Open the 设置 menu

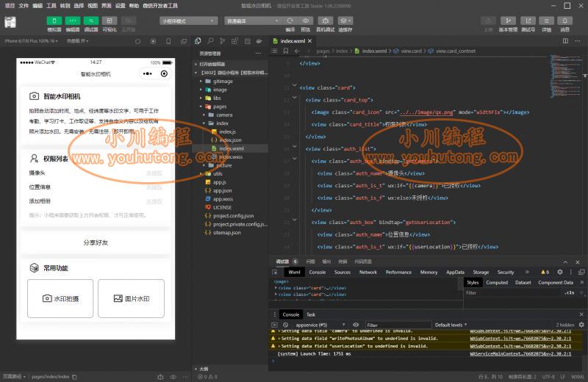click(x=120, y=6)
